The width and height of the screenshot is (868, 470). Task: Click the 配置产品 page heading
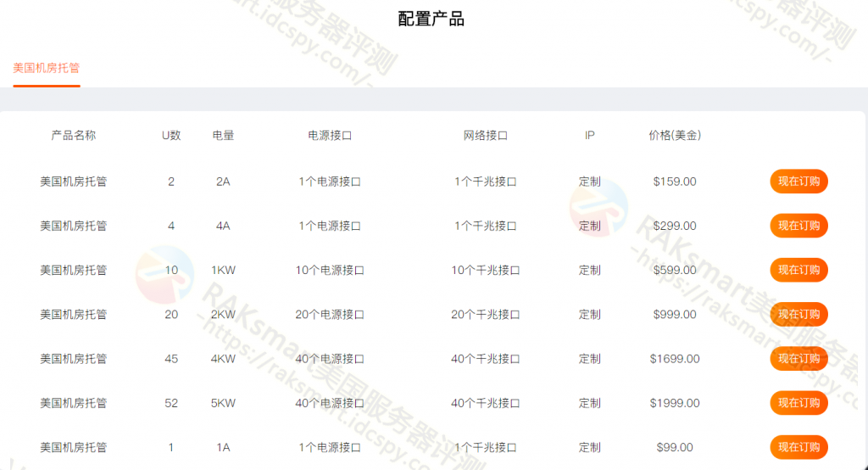pos(431,19)
